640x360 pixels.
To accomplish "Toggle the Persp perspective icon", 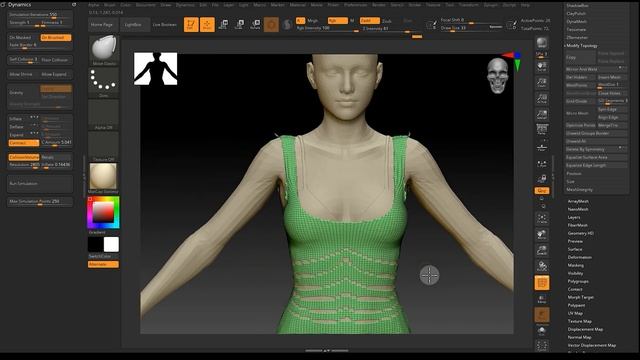I will point(542,130).
